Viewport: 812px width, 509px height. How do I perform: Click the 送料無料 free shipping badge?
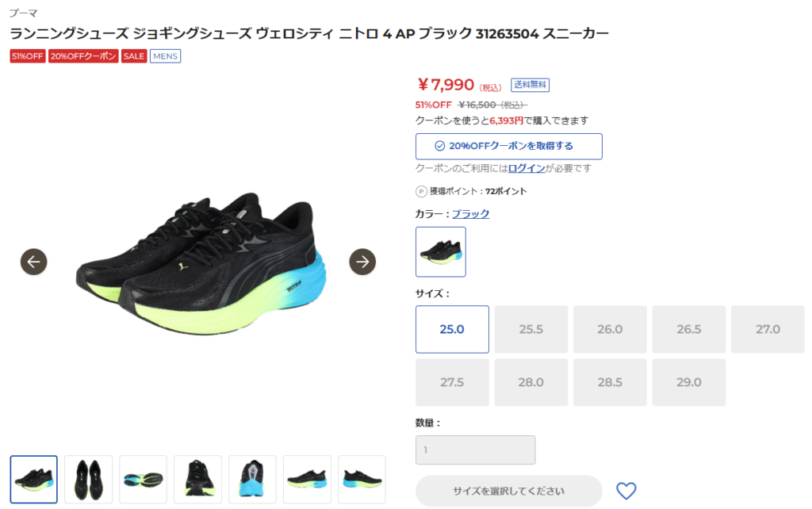(x=530, y=84)
